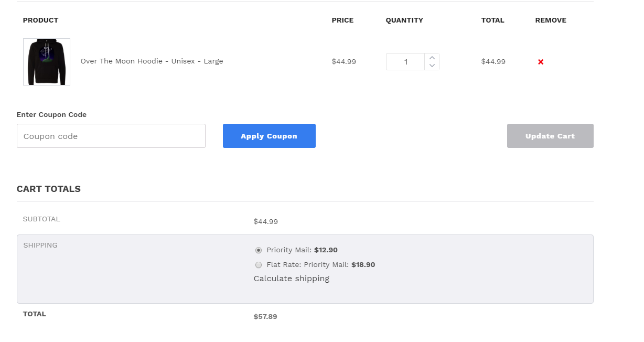
Task: Increase hoodie quantity with up arrow
Action: [x=432, y=58]
